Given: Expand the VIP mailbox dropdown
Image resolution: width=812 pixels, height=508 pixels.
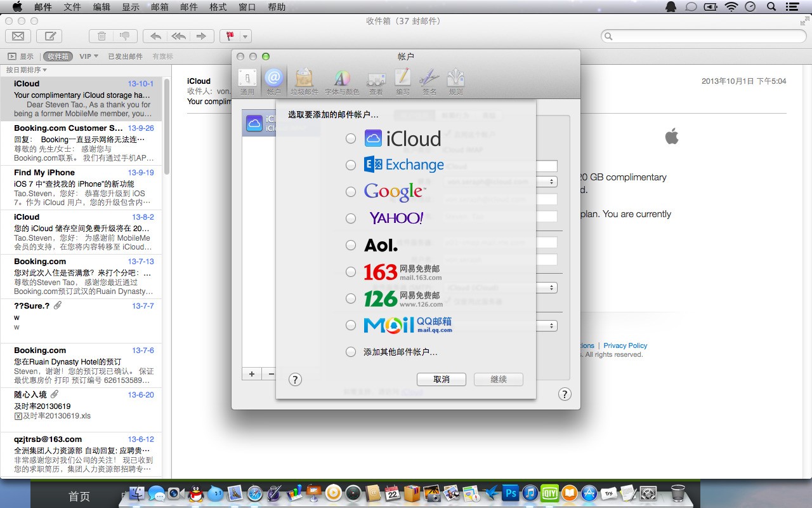Looking at the screenshot, I should 89,57.
